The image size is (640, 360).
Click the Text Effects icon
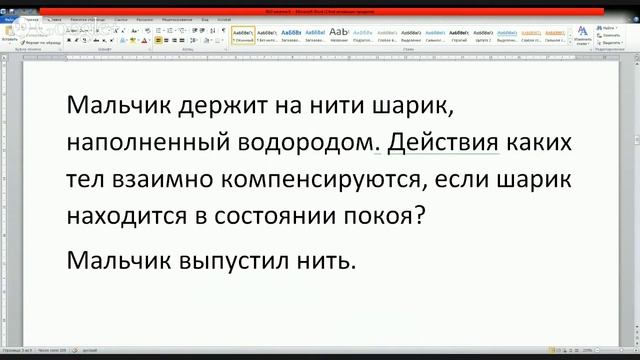pyautogui.click(x=122, y=40)
